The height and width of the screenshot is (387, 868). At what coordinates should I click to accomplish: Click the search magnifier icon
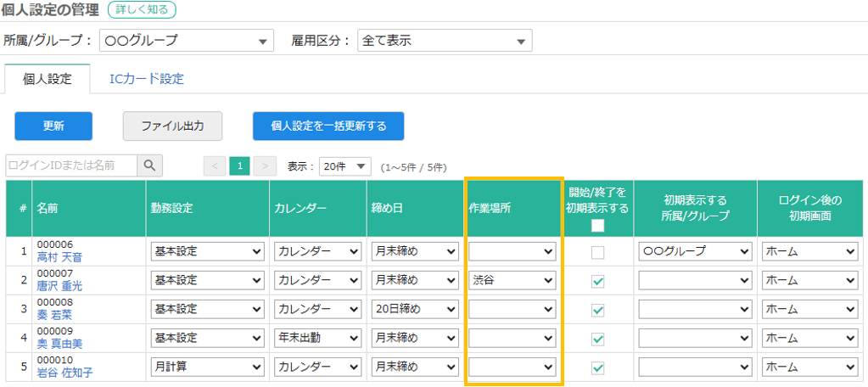[x=149, y=165]
